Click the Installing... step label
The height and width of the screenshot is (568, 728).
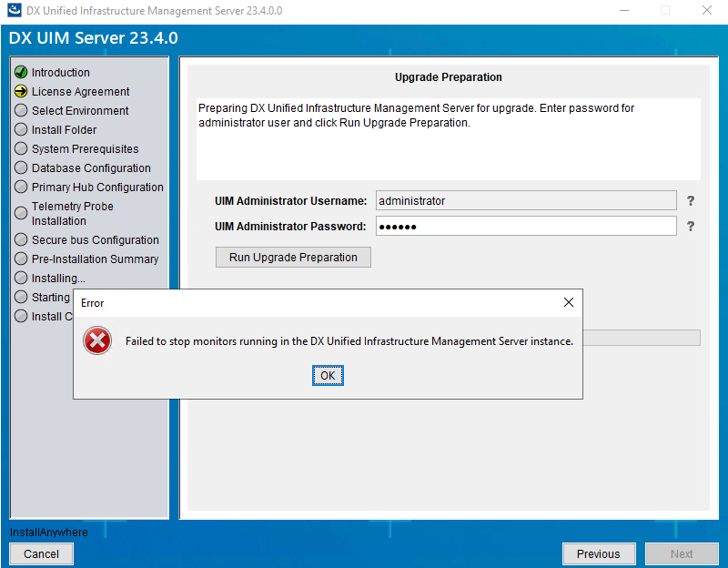pos(58,278)
